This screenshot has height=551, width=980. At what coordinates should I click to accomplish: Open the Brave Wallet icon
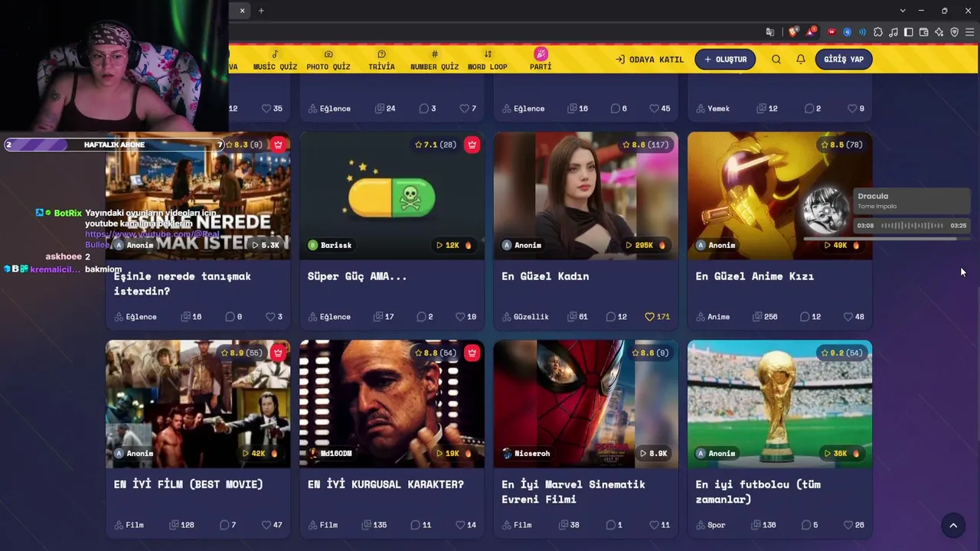tap(924, 32)
